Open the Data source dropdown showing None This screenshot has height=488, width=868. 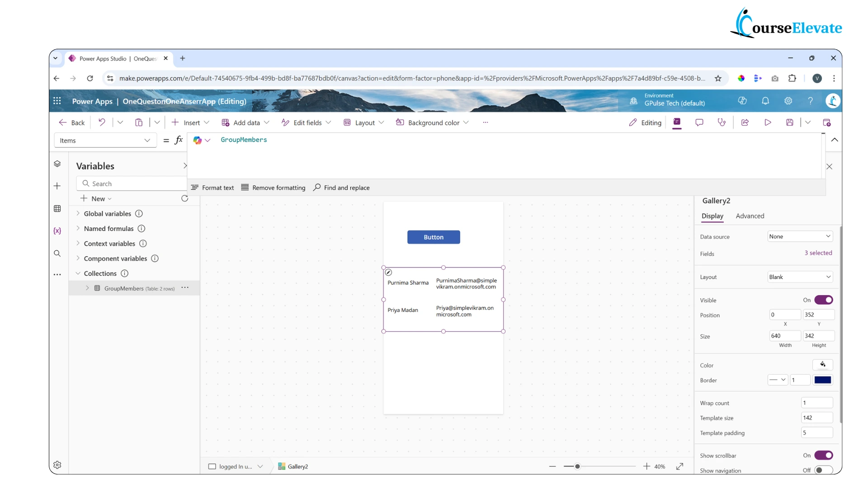click(x=800, y=236)
